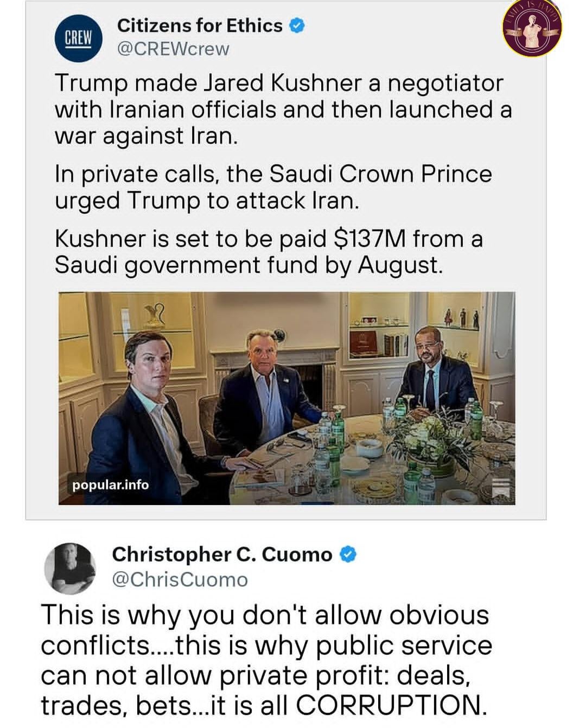Click the verified badge beside Citizens for Ethics

[x=297, y=25]
